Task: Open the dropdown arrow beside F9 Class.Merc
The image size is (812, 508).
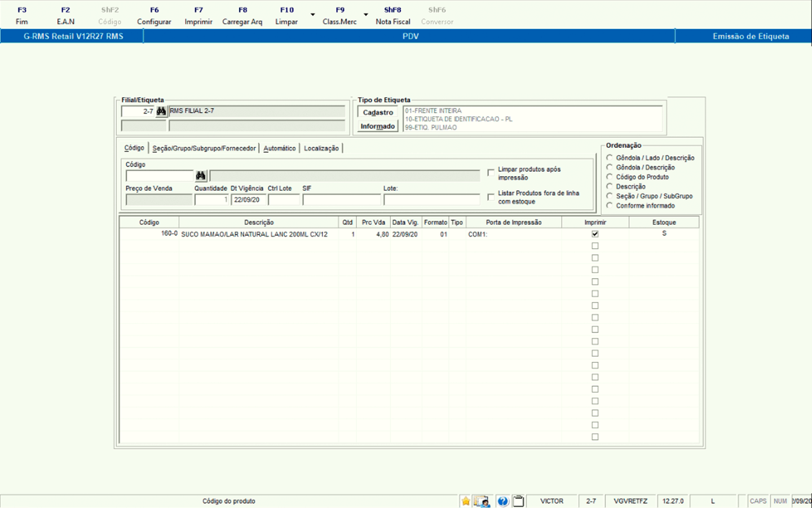Action: [x=366, y=15]
